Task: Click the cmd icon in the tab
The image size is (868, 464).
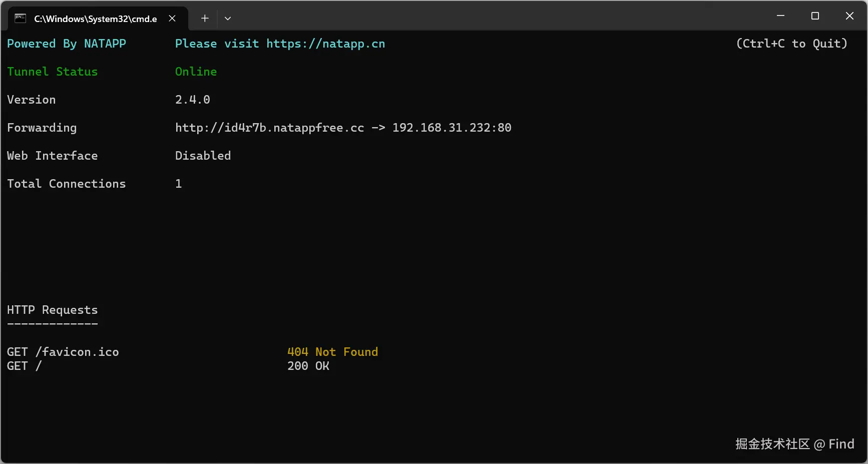Action: pos(20,19)
